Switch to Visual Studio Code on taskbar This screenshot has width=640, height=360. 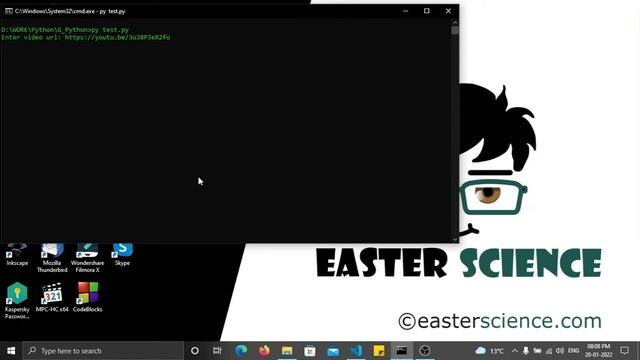point(356,351)
